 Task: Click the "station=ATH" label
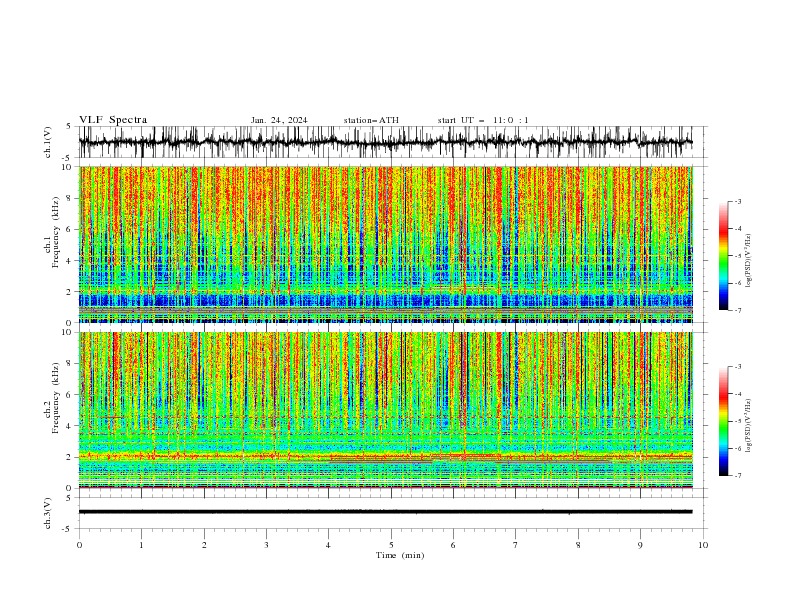(371, 120)
